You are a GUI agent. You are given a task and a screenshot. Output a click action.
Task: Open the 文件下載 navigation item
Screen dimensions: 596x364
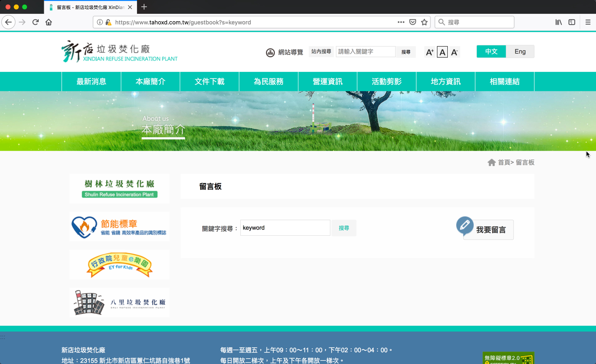[210, 81]
